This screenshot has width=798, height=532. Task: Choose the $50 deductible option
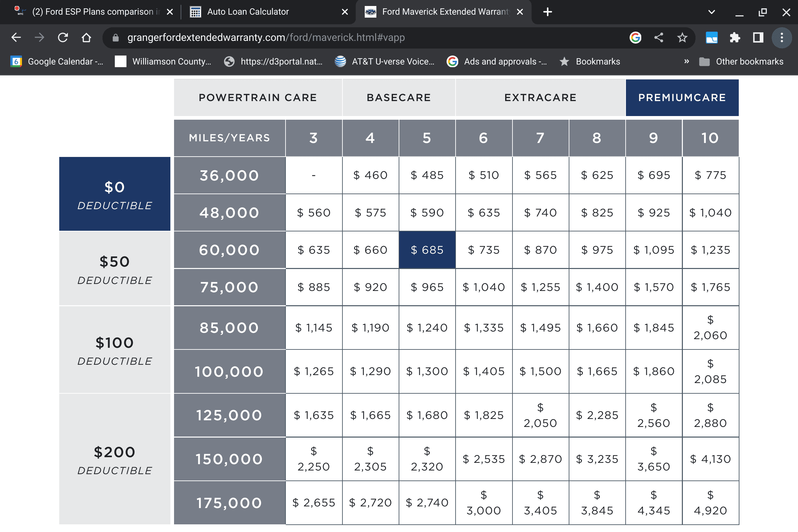pos(115,268)
